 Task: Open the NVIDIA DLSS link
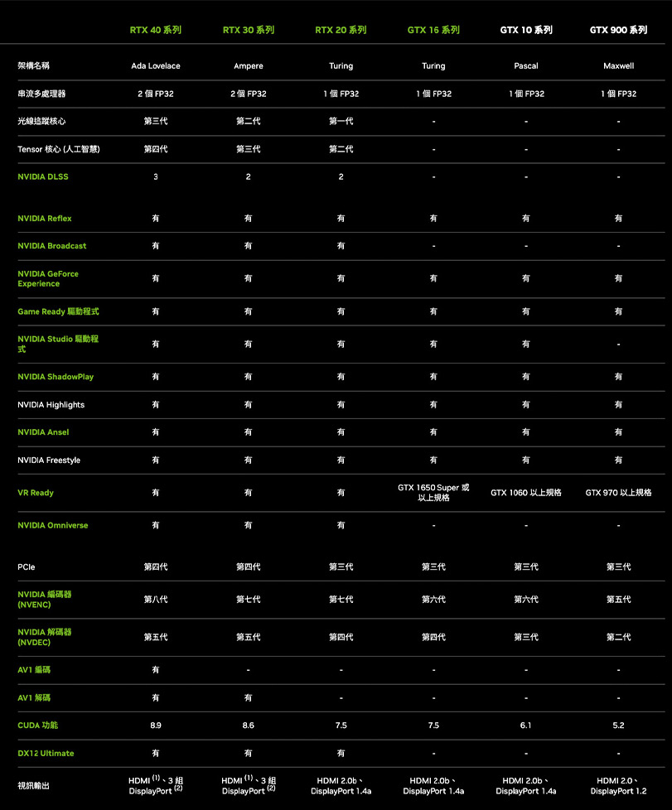point(43,176)
